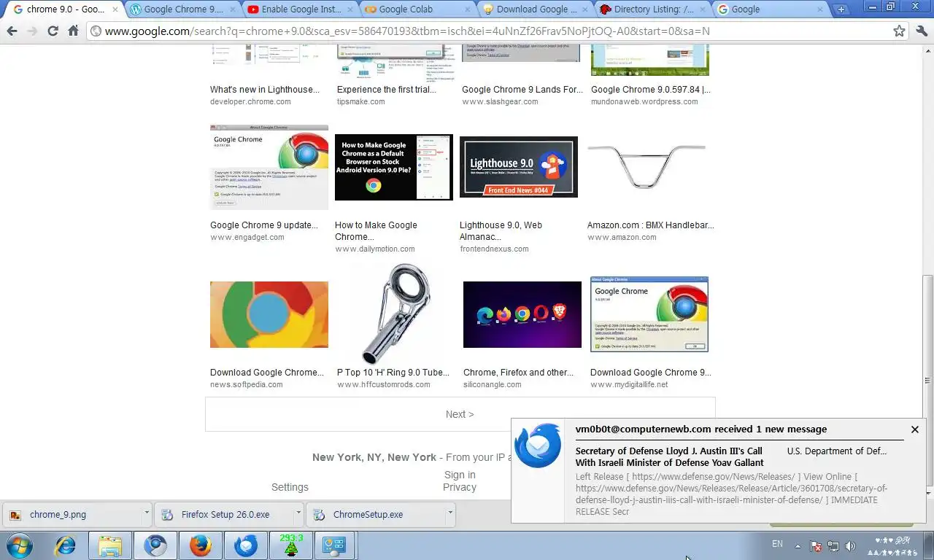Click the Thunderbird logo in the notification

pos(538,446)
